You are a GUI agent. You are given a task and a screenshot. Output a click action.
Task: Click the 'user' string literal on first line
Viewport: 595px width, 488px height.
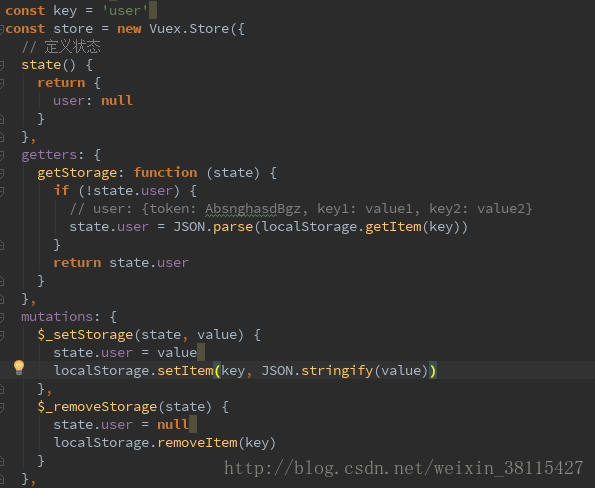coord(125,11)
